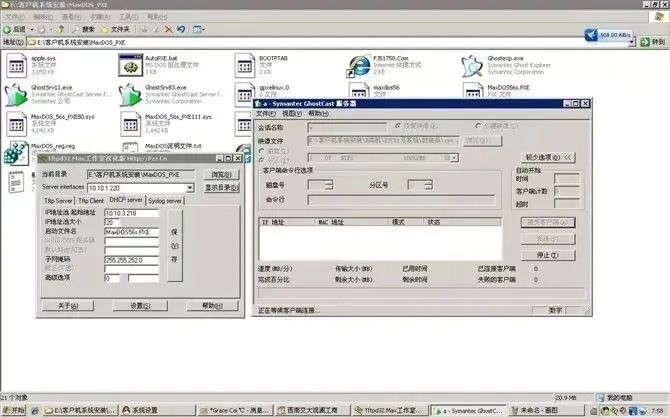
Task: Click the subnet mask field 255.255.252.0
Action: [132, 260]
